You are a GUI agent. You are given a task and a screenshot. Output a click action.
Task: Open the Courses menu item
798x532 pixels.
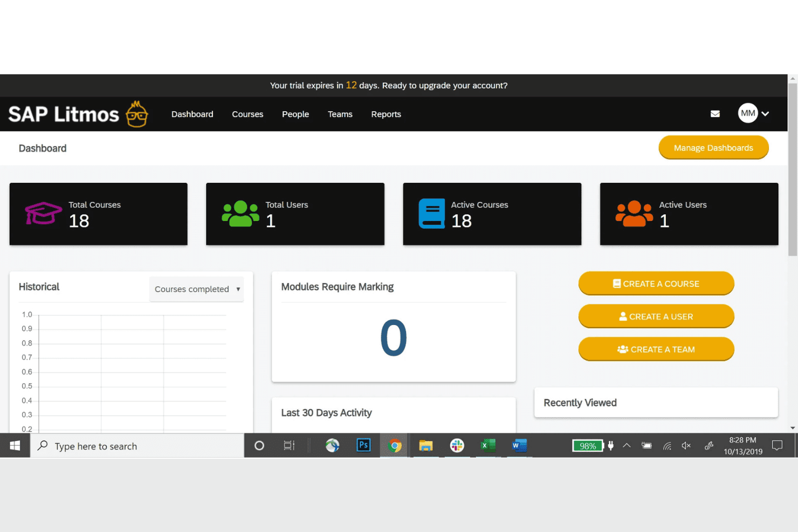click(247, 114)
